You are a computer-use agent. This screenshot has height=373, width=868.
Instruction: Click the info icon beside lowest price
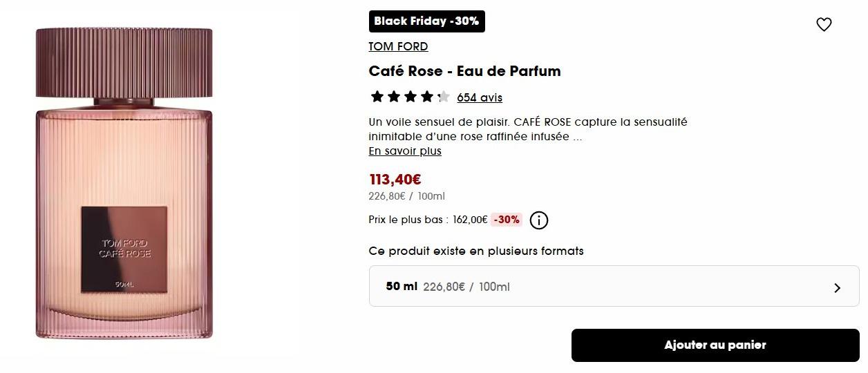pyautogui.click(x=539, y=220)
